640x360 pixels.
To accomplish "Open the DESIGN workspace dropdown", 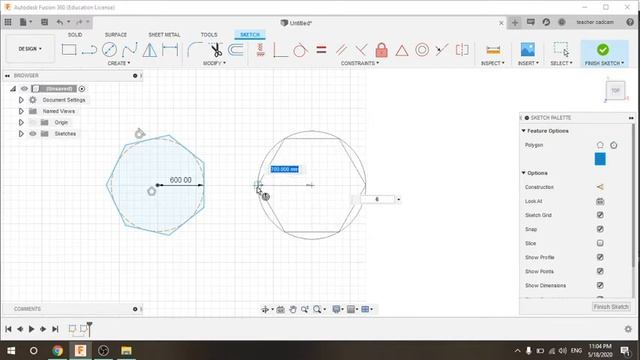I will tap(30, 49).
